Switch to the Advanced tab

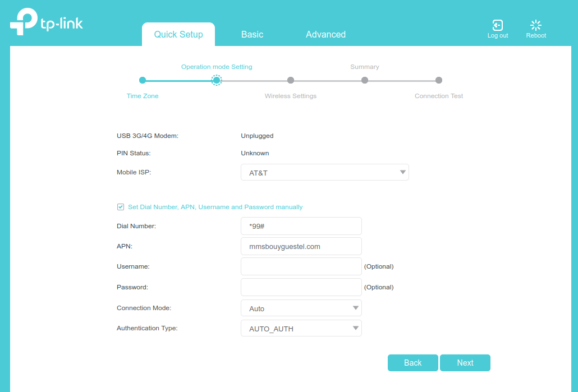point(325,35)
